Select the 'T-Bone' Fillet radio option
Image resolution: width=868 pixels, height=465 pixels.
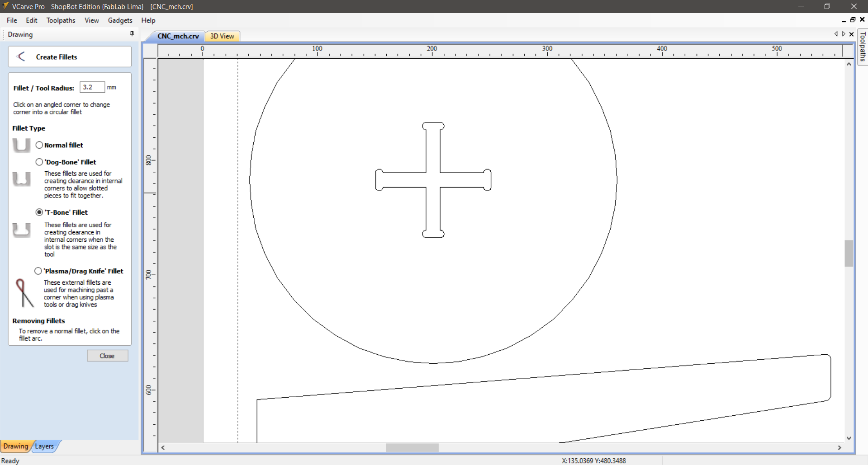(x=39, y=212)
